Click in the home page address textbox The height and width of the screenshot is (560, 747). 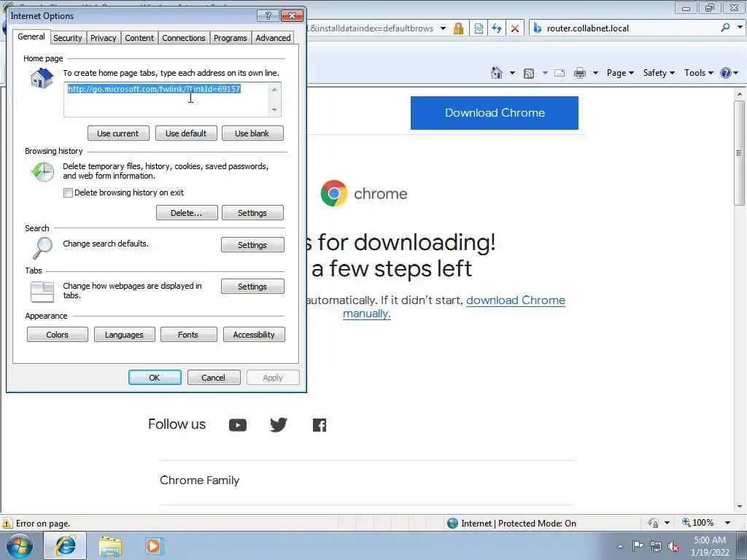click(x=167, y=99)
